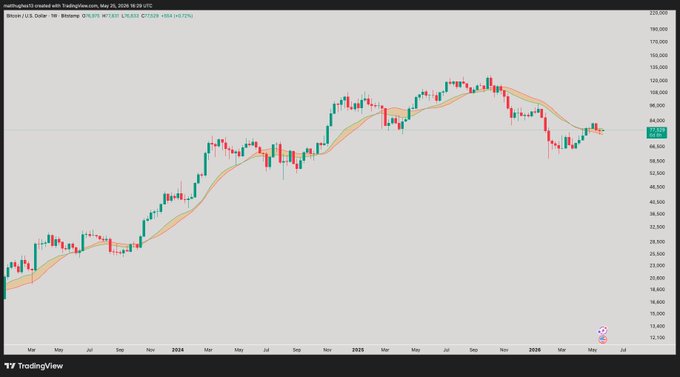This screenshot has width=680, height=377.
Task: Click the 36,500 price axis label
Action: tap(658, 214)
